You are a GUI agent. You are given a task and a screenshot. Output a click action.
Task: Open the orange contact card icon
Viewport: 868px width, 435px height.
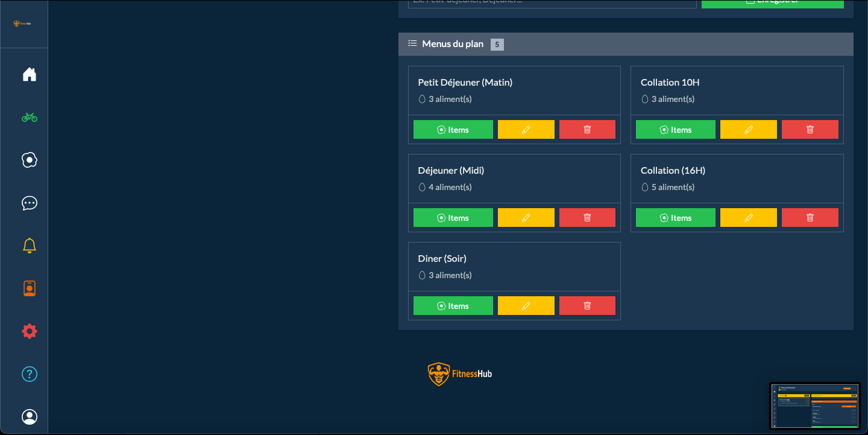(30, 288)
